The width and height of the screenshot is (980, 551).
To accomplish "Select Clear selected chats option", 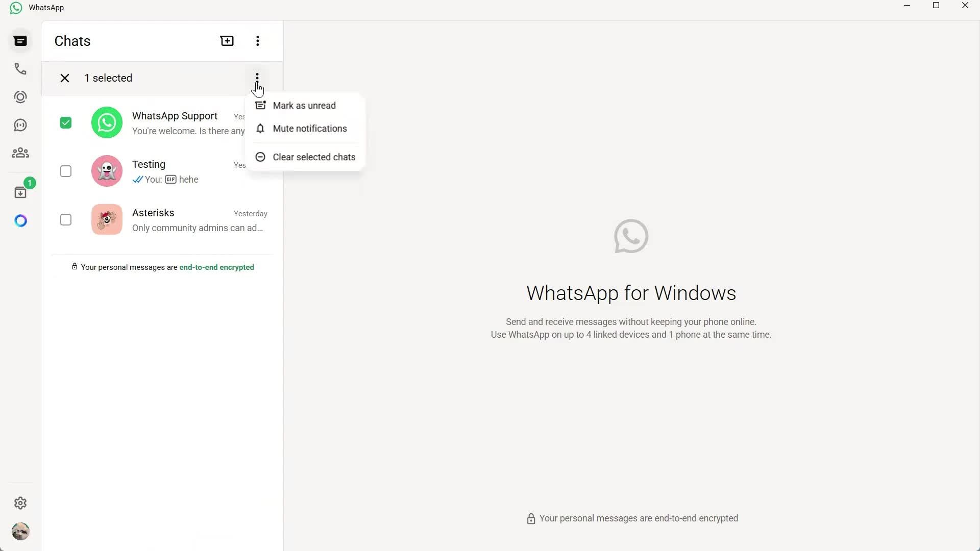I will pos(313,157).
